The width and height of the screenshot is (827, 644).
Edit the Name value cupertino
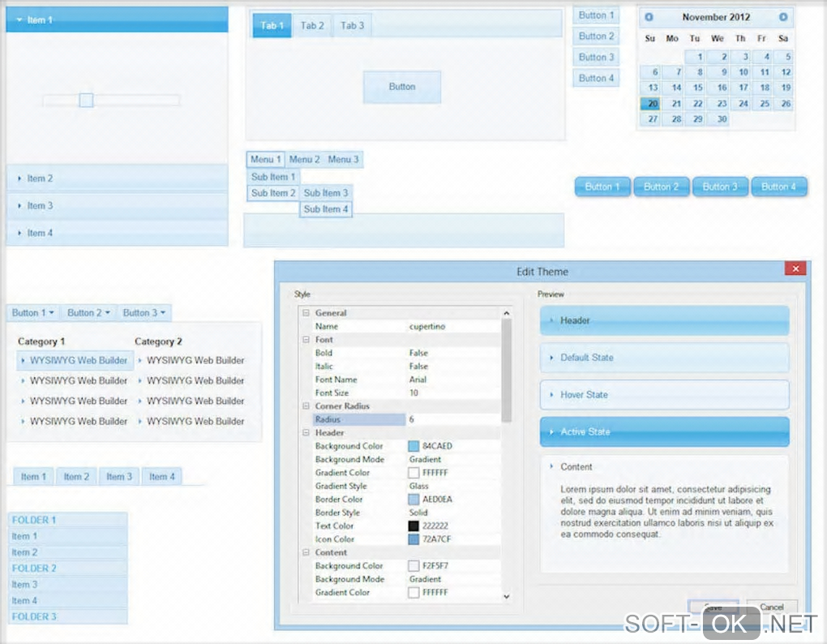(x=452, y=327)
